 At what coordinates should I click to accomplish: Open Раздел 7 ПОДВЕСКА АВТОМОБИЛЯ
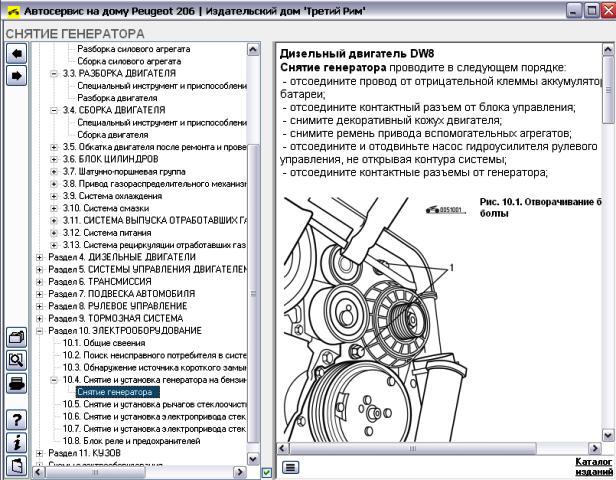pyautogui.click(x=121, y=294)
